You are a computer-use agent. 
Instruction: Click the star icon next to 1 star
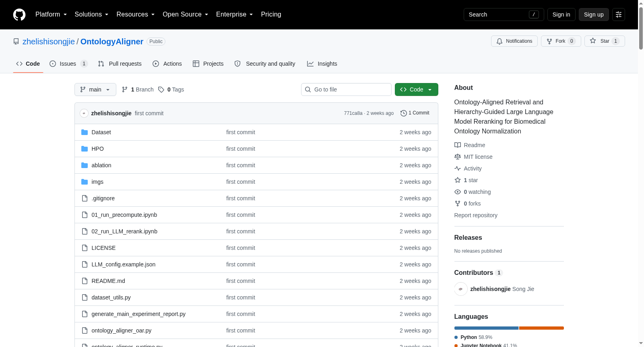[x=458, y=180]
